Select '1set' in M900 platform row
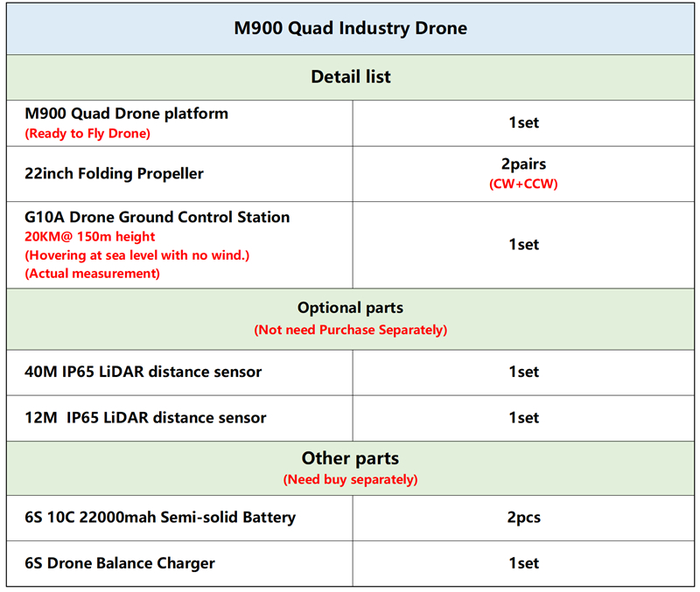This screenshot has width=700, height=592. 523,122
